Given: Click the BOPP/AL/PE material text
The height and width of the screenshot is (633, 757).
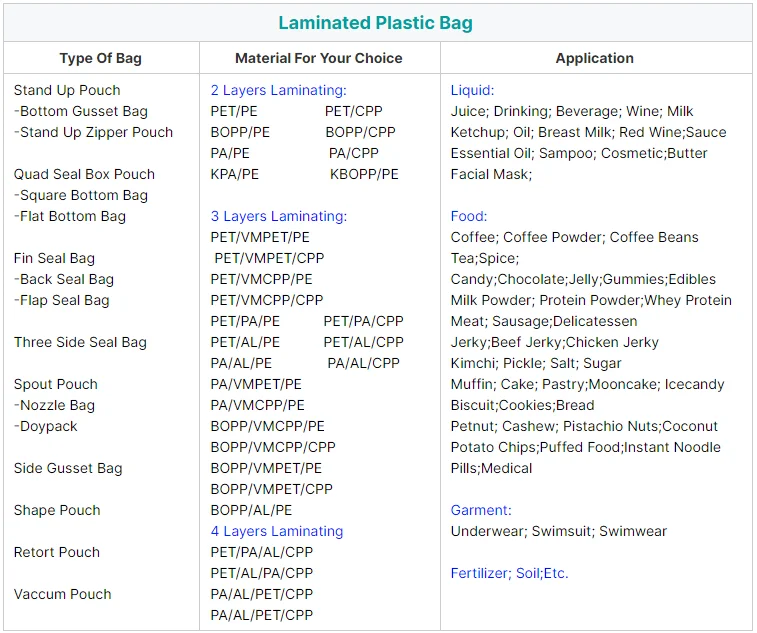Looking at the screenshot, I should (251, 510).
